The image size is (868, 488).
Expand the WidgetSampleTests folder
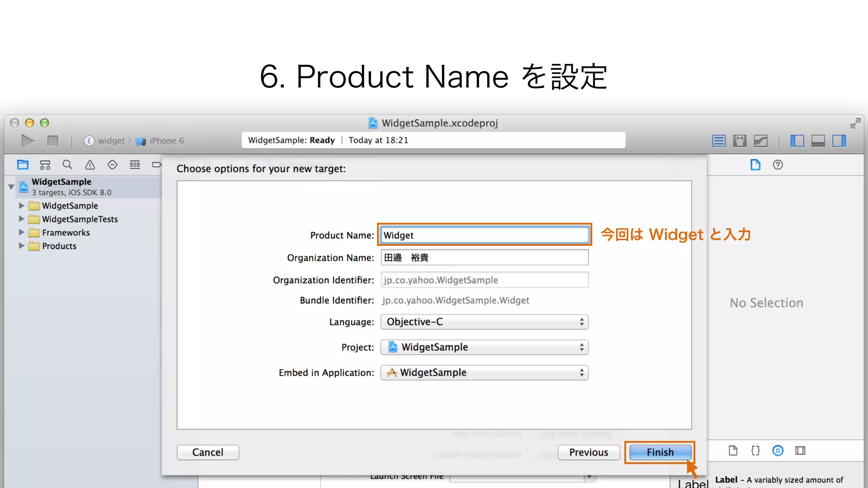22,219
